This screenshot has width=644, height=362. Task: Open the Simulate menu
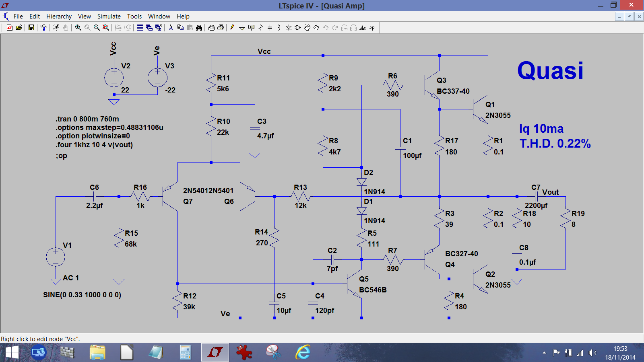109,16
